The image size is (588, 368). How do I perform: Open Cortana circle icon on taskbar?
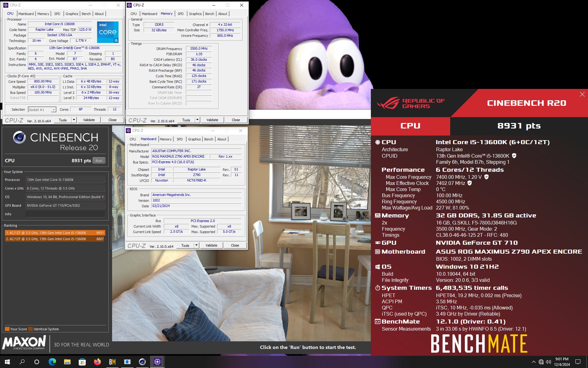[x=37, y=362]
